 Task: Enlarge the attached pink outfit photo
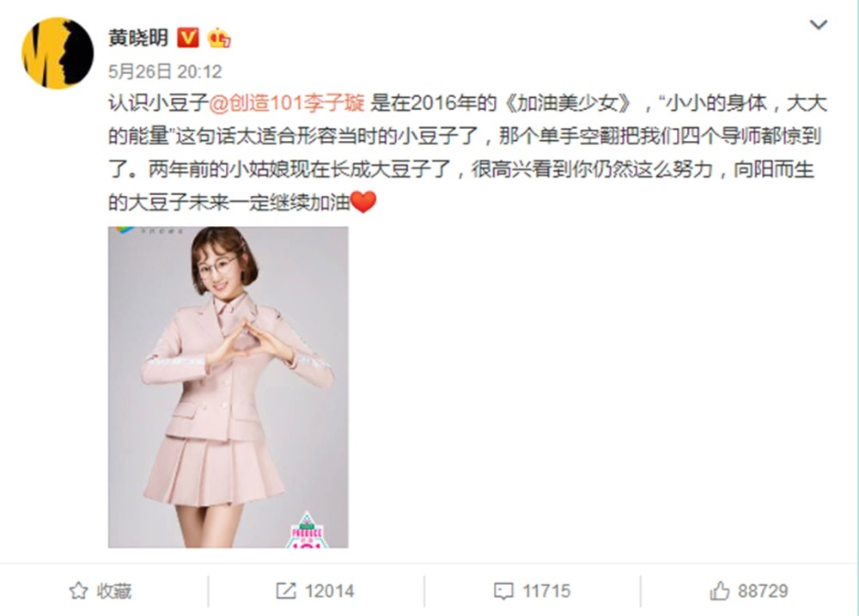[x=228, y=387]
